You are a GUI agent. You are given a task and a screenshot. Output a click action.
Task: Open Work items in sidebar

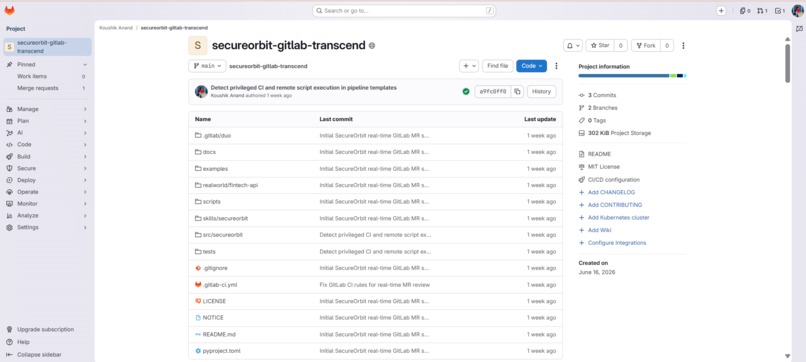click(47, 77)
